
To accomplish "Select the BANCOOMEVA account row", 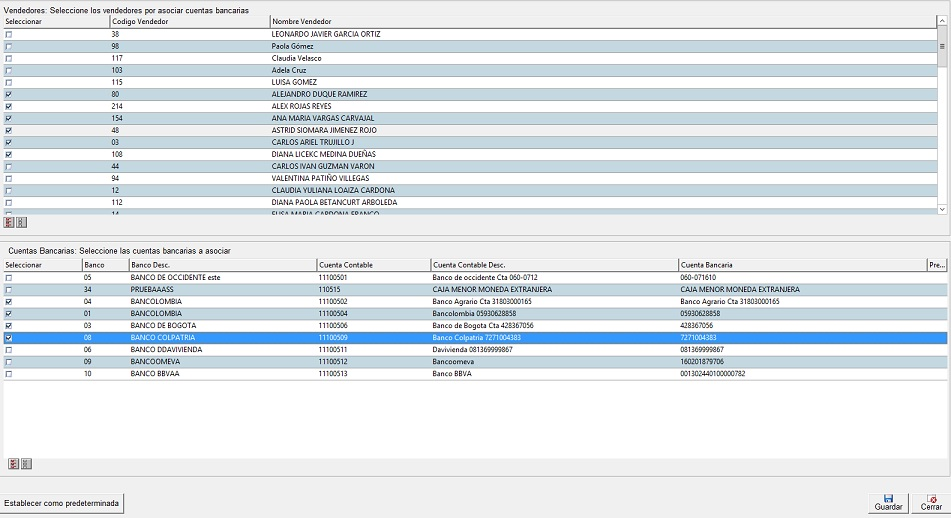I will point(155,362).
